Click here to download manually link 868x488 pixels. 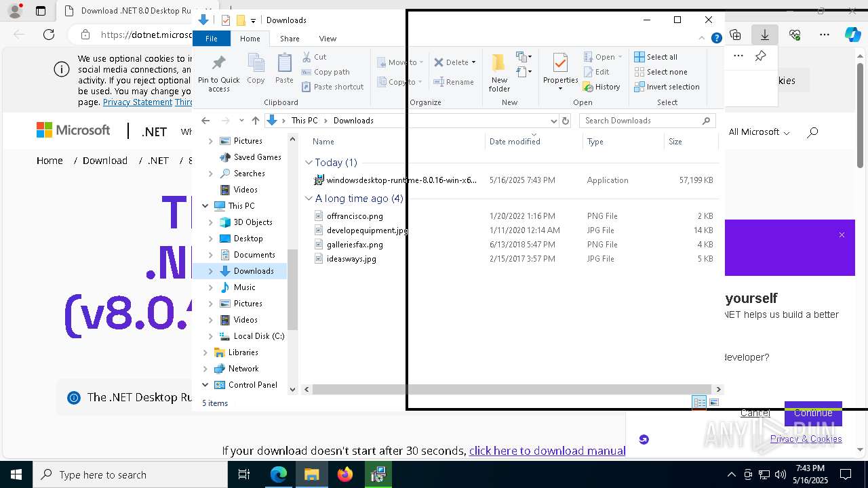coord(547,451)
